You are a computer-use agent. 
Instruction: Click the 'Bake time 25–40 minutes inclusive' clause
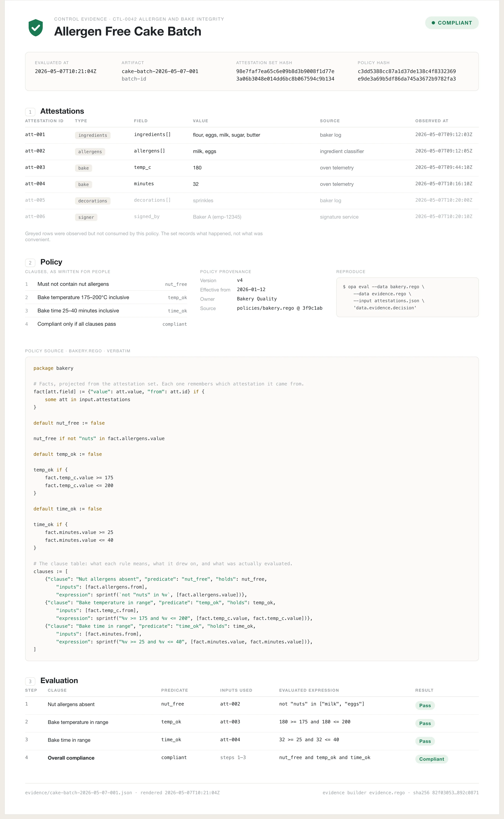coord(78,310)
